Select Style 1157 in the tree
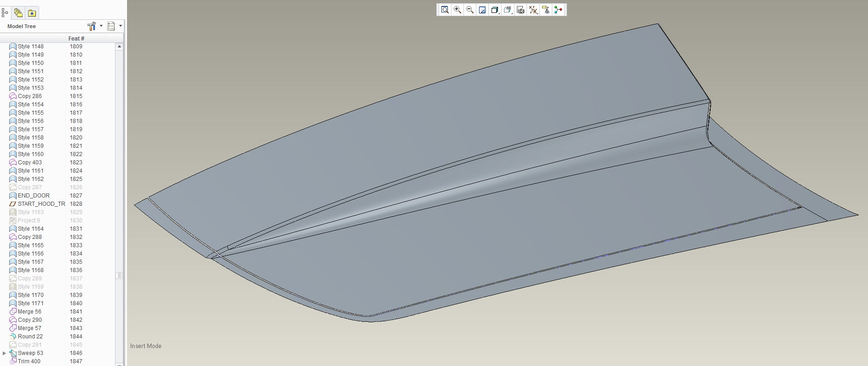868x366 pixels. pyautogui.click(x=31, y=129)
